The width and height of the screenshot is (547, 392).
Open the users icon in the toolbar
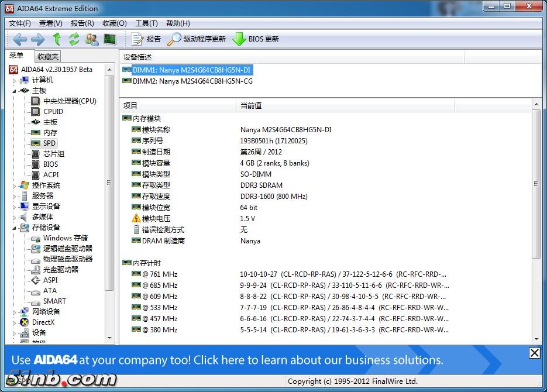(x=92, y=39)
